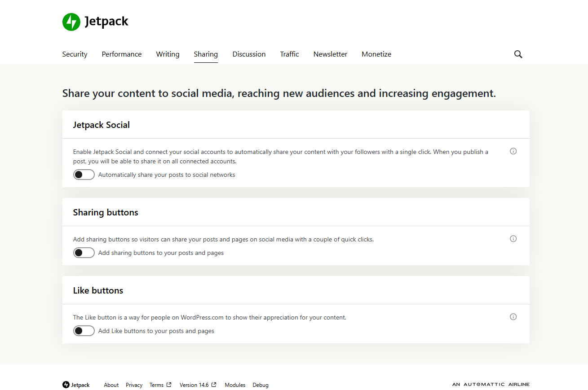Click the info icon beside Jetpack Social
This screenshot has width=588, height=390.
(513, 151)
